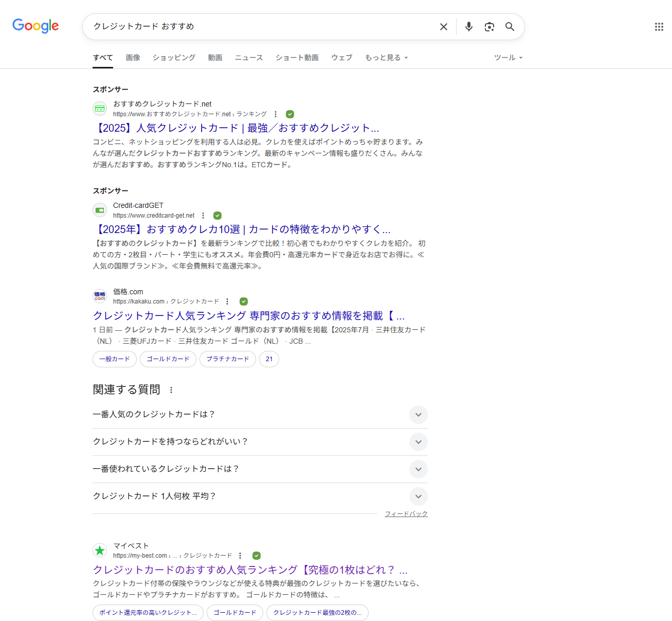Open the Google apps grid icon
The image size is (672, 621).
(659, 27)
